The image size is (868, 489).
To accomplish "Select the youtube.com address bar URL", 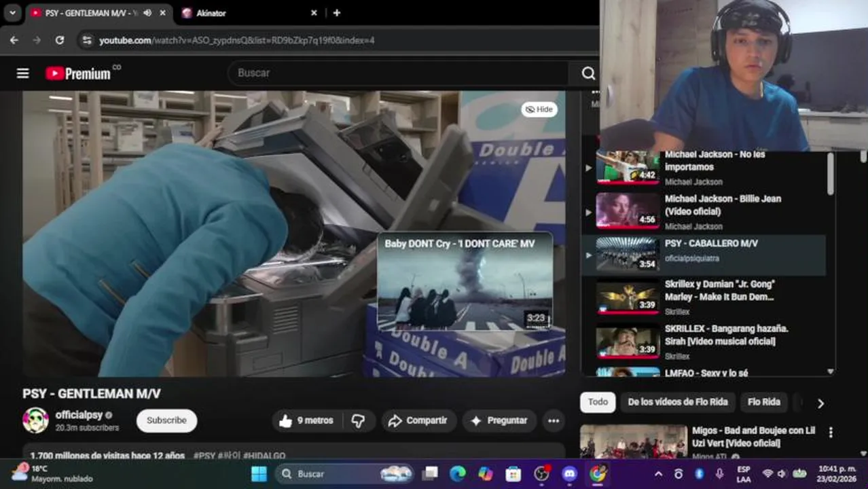I will pyautogui.click(x=236, y=40).
